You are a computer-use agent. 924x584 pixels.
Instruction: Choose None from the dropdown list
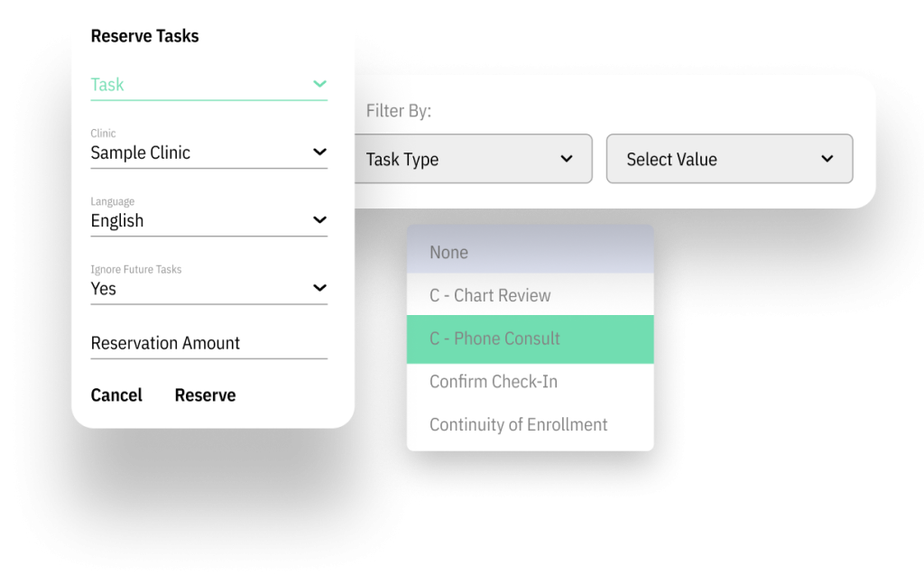(530, 252)
